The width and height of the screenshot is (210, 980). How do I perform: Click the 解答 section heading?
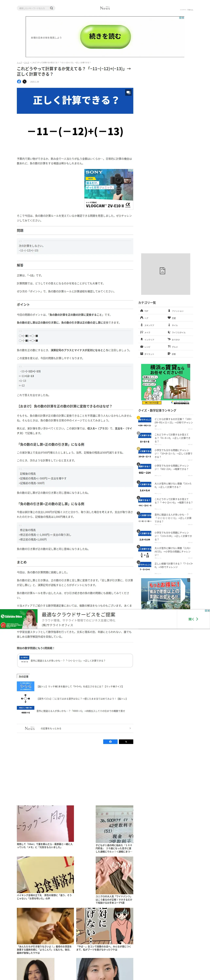coord(20,265)
